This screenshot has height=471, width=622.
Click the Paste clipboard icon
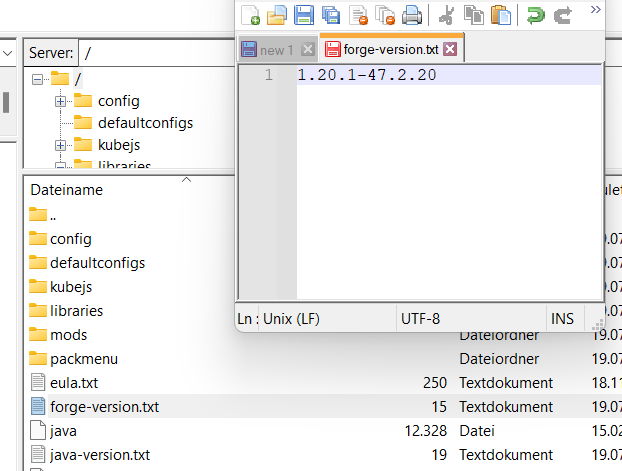click(x=501, y=15)
